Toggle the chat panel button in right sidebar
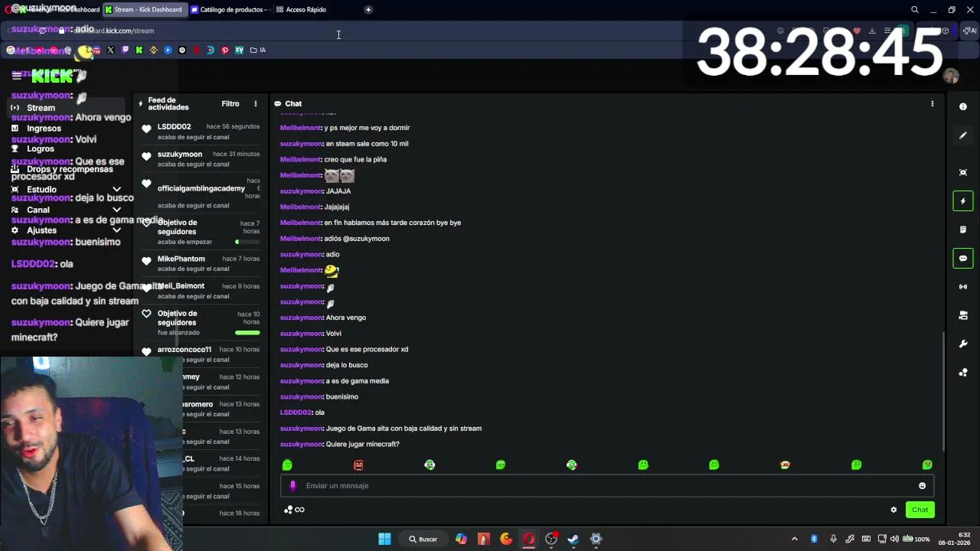This screenshot has height=551, width=980. pos(963,258)
